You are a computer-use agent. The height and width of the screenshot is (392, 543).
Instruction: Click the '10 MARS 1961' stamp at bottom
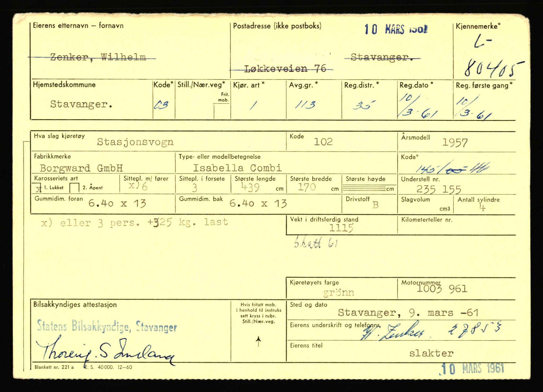point(472,369)
